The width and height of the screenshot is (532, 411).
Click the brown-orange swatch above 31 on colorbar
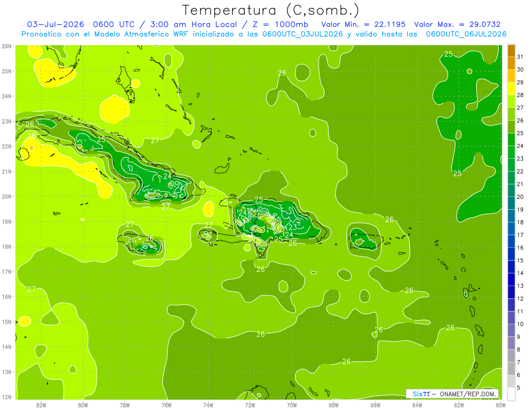[x=511, y=51]
